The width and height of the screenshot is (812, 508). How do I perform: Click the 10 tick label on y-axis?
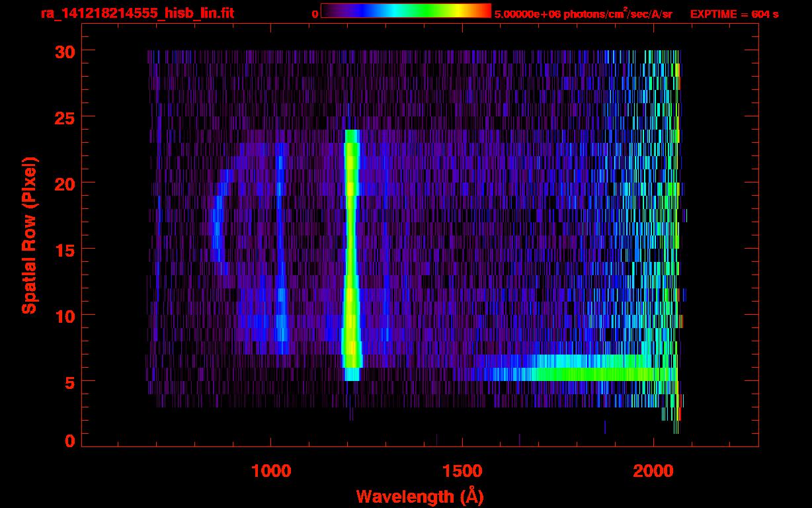tap(64, 316)
